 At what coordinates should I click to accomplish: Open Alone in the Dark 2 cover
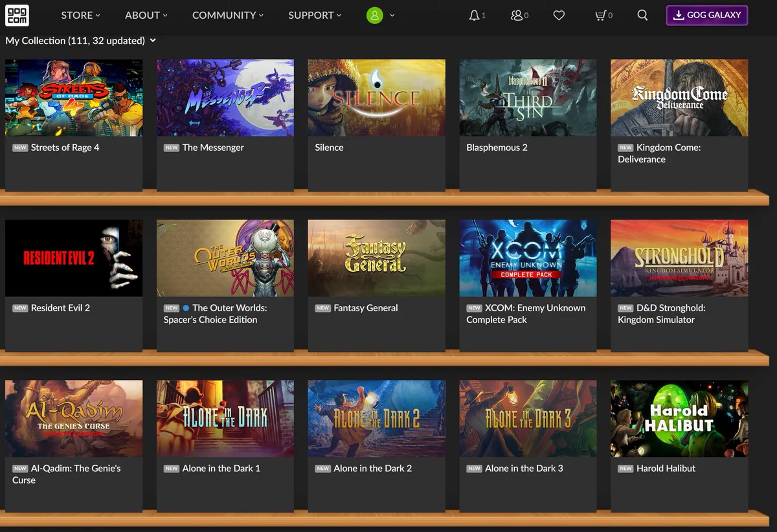click(377, 419)
